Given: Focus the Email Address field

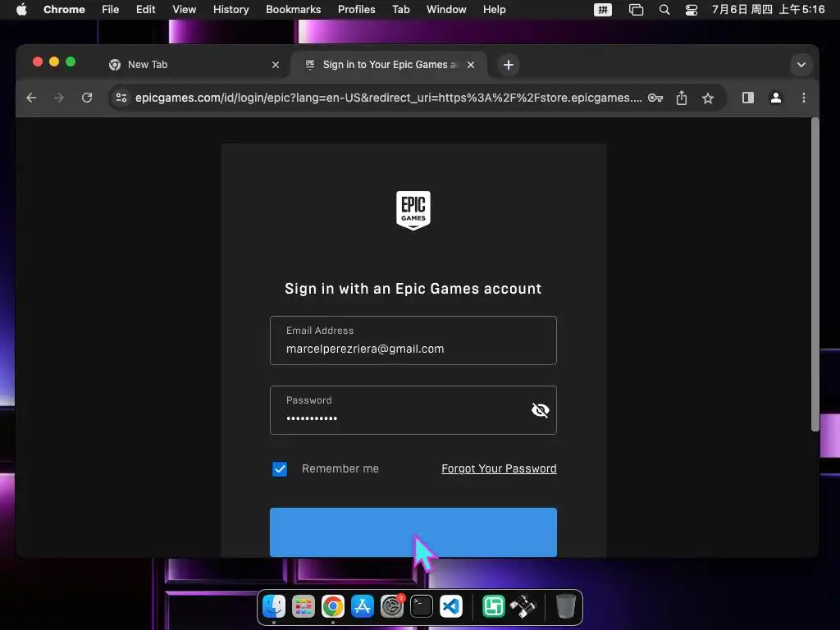Looking at the screenshot, I should [413, 340].
